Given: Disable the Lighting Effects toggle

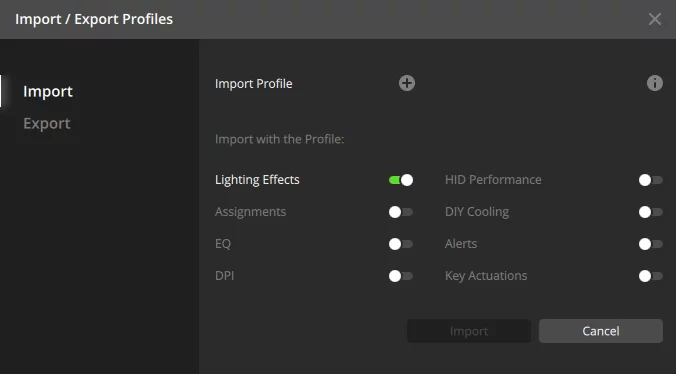Looking at the screenshot, I should (x=401, y=180).
